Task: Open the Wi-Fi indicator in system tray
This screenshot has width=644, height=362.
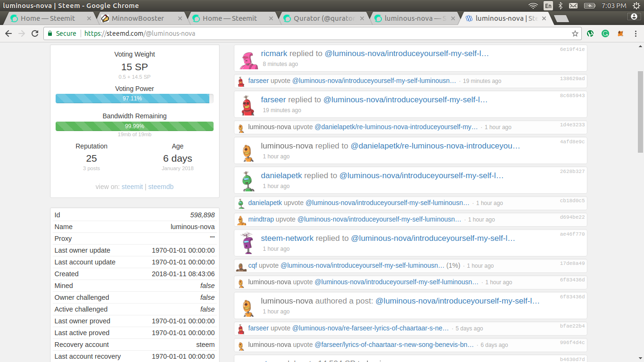Action: coord(533,6)
